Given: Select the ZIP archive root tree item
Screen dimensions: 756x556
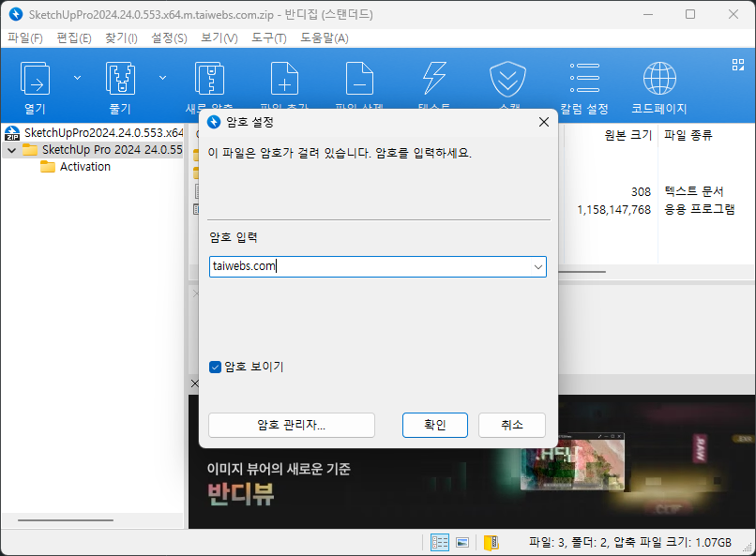Looking at the screenshot, I should coord(95,132).
